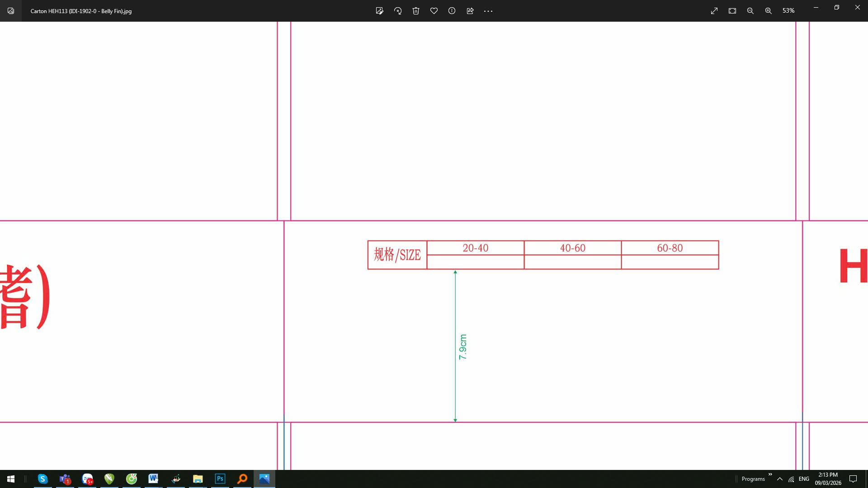
Task: Click the Photos app icon in title bar
Action: 11,11
